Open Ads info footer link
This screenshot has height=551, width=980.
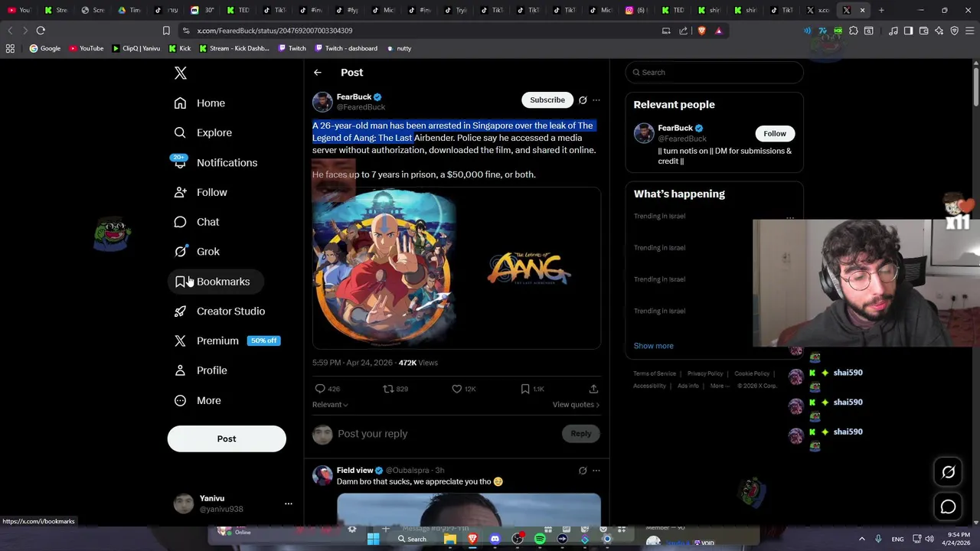tap(688, 386)
